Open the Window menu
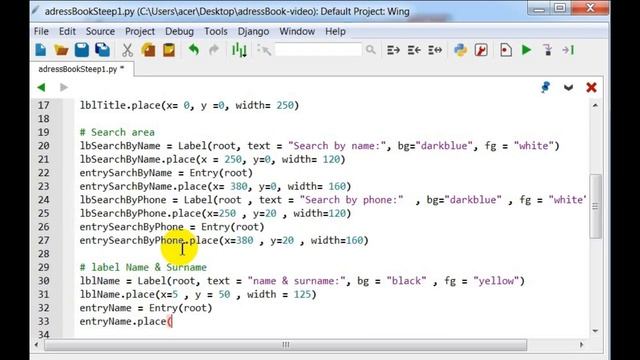This screenshot has height=360, width=640. click(297, 31)
